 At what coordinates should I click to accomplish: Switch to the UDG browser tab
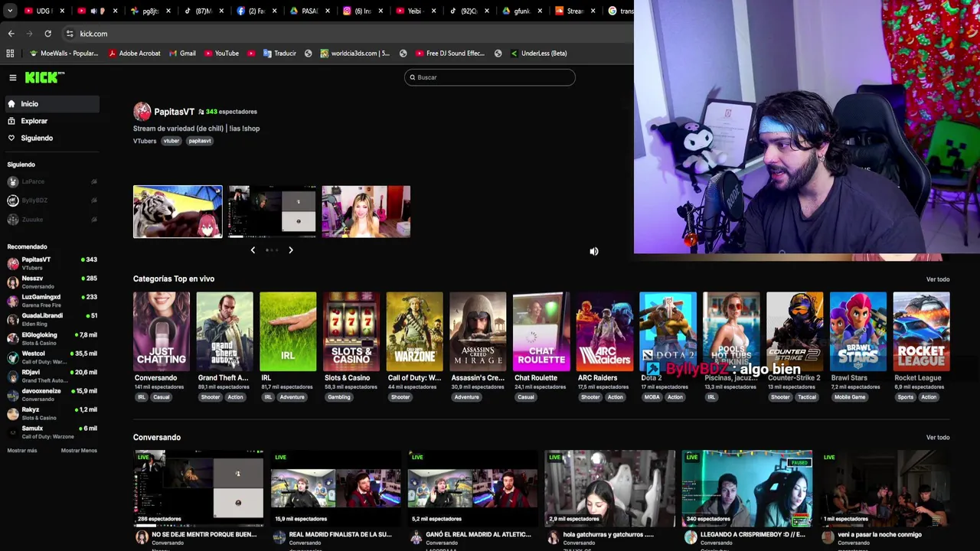tap(40, 11)
